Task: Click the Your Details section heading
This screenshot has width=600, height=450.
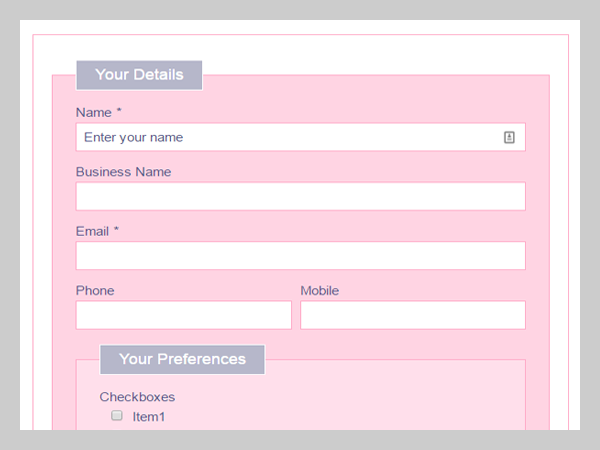Action: pos(139,75)
